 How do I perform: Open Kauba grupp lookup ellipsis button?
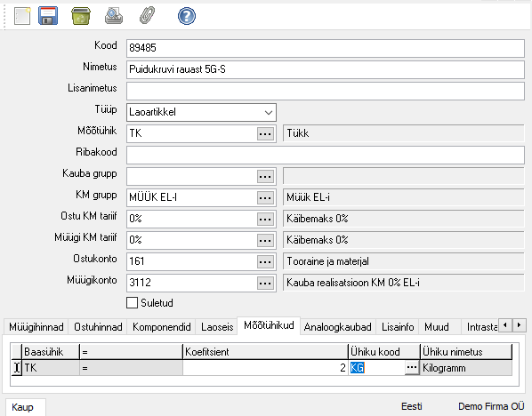265,176
